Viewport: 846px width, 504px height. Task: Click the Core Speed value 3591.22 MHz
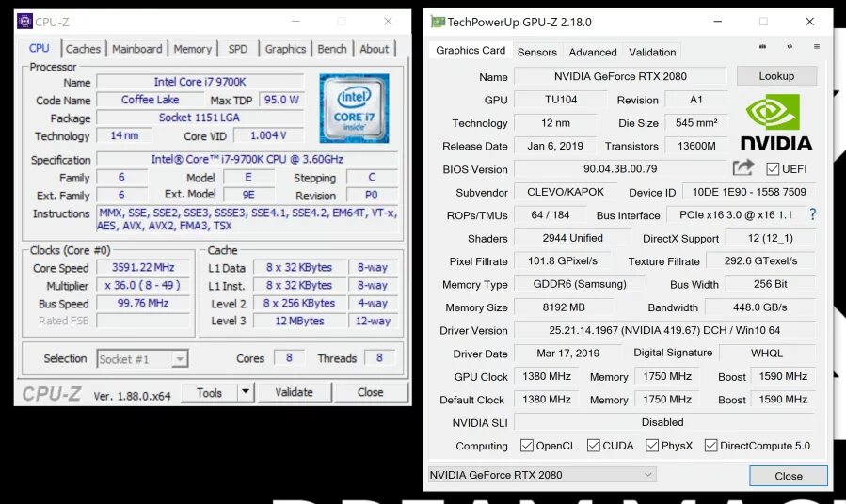pyautogui.click(x=143, y=267)
